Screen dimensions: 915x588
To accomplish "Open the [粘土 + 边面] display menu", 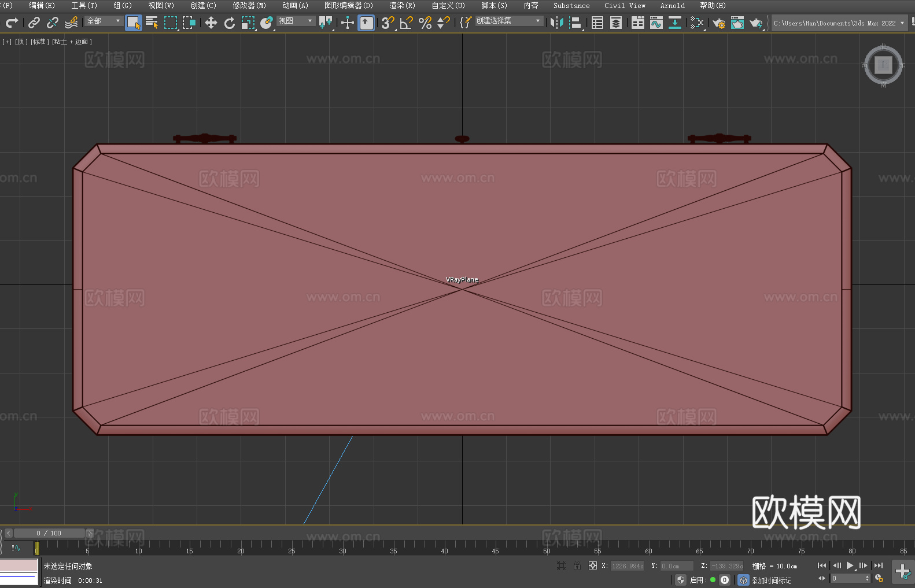I will [72, 42].
